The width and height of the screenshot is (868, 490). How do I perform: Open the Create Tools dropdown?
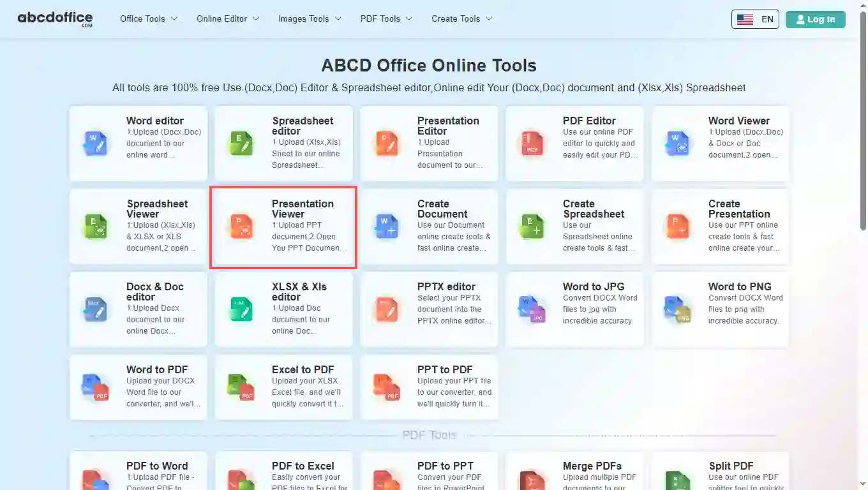[462, 19]
